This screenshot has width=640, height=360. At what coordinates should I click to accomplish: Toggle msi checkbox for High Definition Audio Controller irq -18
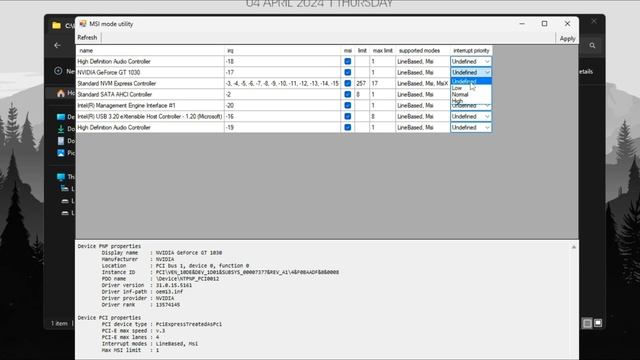(347, 61)
